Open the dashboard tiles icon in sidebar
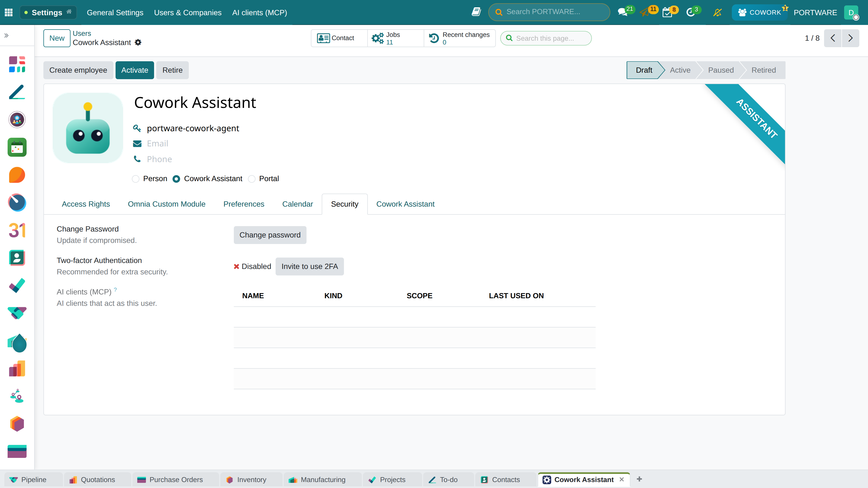The width and height of the screenshot is (868, 488). pos(17,64)
